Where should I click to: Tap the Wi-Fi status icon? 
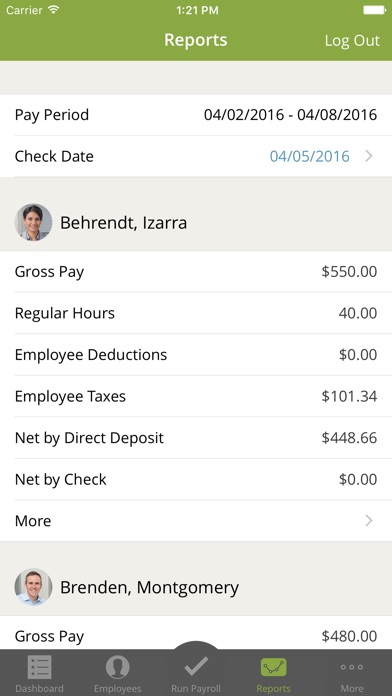(54, 10)
